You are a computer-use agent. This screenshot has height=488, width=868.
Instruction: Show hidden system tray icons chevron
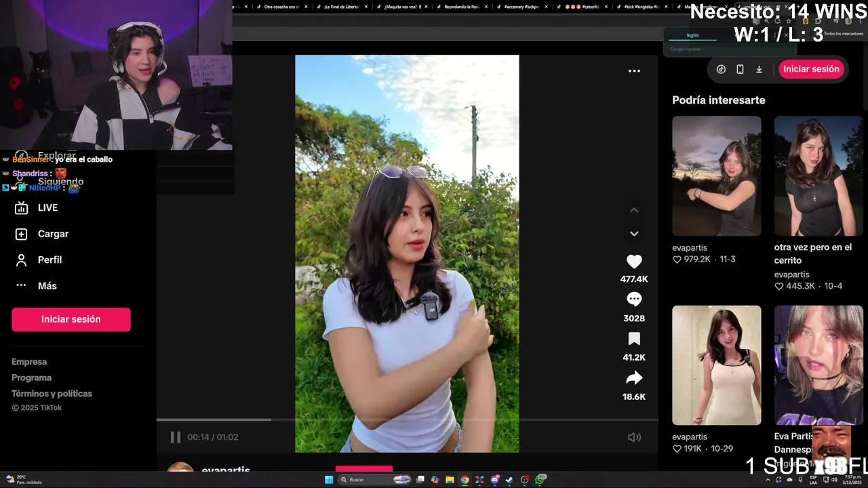(768, 480)
